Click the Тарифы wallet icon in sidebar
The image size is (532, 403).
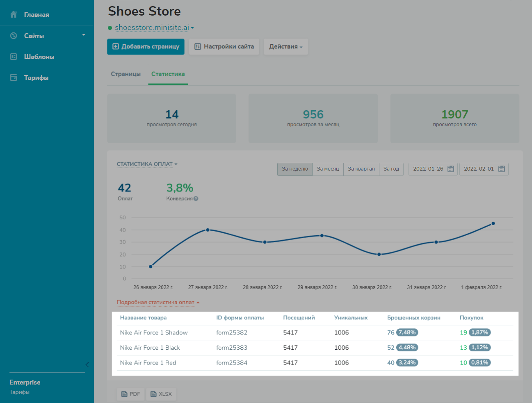pos(14,77)
